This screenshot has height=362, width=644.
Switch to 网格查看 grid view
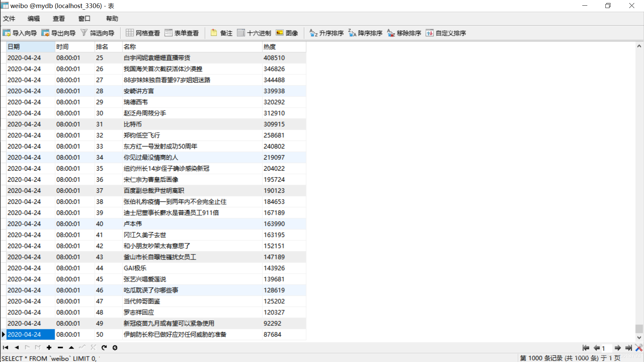(x=143, y=33)
